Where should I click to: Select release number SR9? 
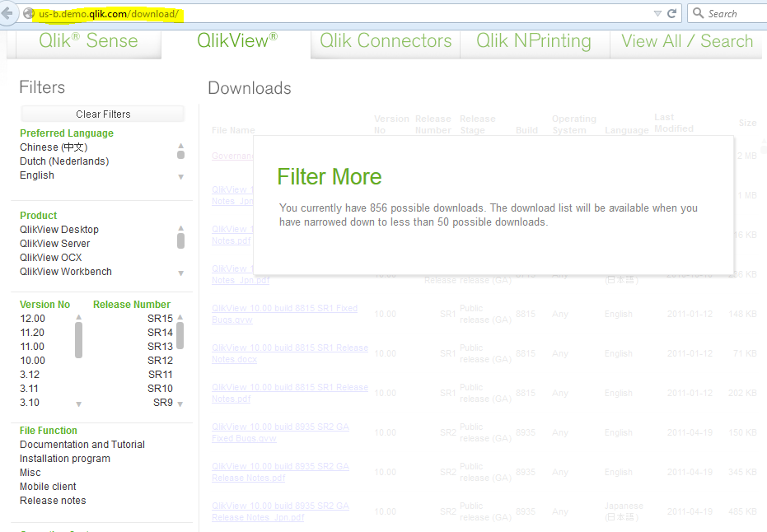163,403
